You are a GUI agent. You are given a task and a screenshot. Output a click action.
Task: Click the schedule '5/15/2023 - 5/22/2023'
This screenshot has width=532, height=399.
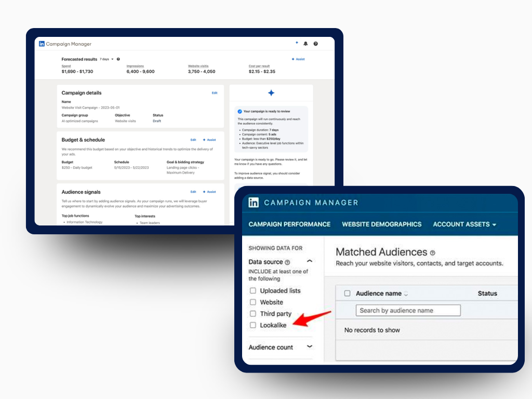131,168
